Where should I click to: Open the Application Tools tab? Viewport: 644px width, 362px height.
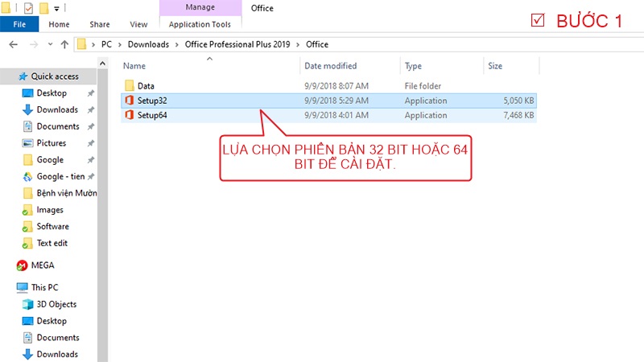[200, 24]
